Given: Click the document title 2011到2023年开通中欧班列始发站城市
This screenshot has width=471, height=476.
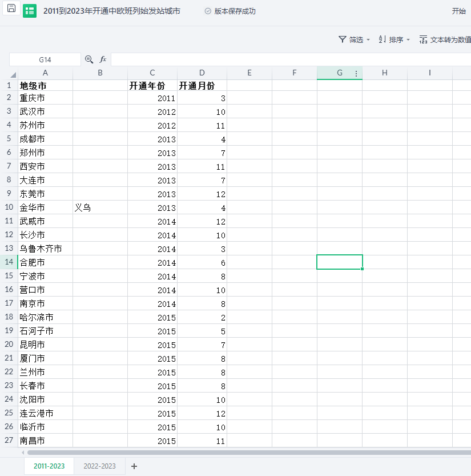Looking at the screenshot, I should click(x=111, y=11).
